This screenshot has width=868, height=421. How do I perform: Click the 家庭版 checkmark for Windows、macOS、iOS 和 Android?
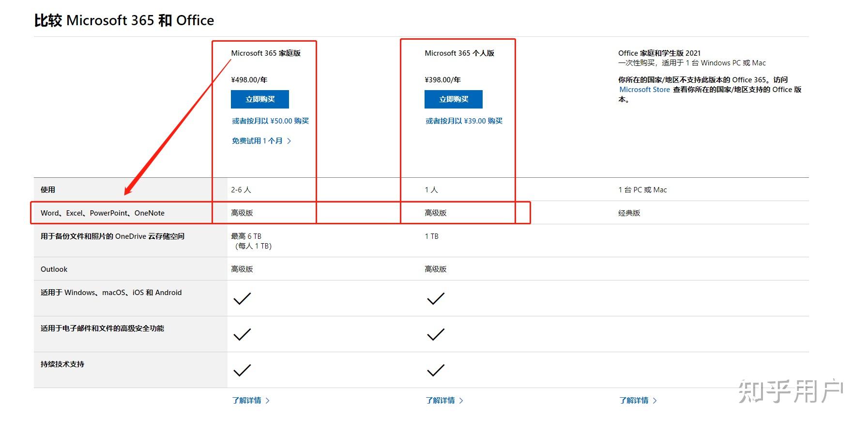click(x=242, y=298)
